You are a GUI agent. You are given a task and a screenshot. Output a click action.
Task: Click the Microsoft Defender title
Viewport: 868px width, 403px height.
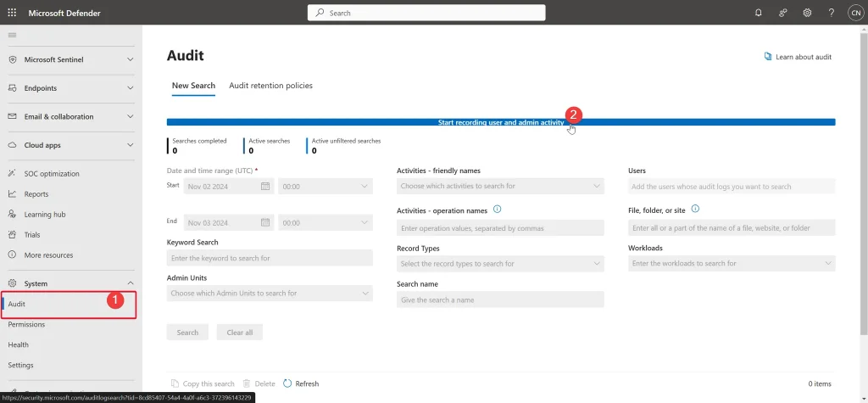(x=64, y=13)
